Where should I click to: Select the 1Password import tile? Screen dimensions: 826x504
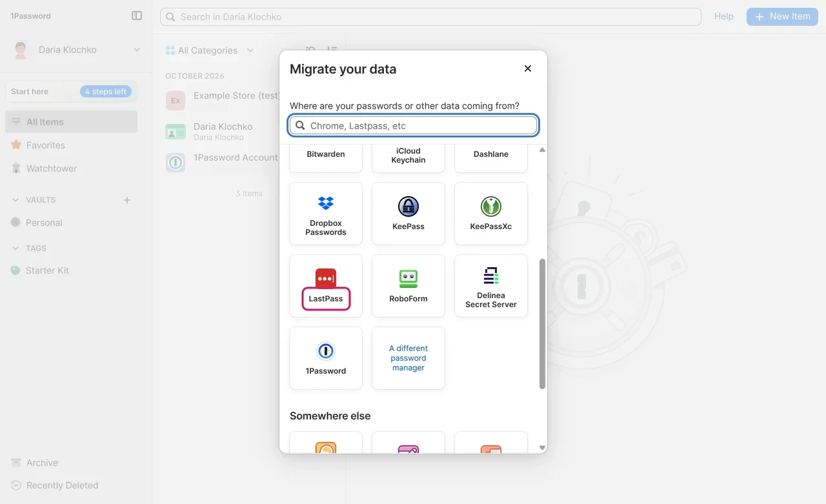coord(326,358)
